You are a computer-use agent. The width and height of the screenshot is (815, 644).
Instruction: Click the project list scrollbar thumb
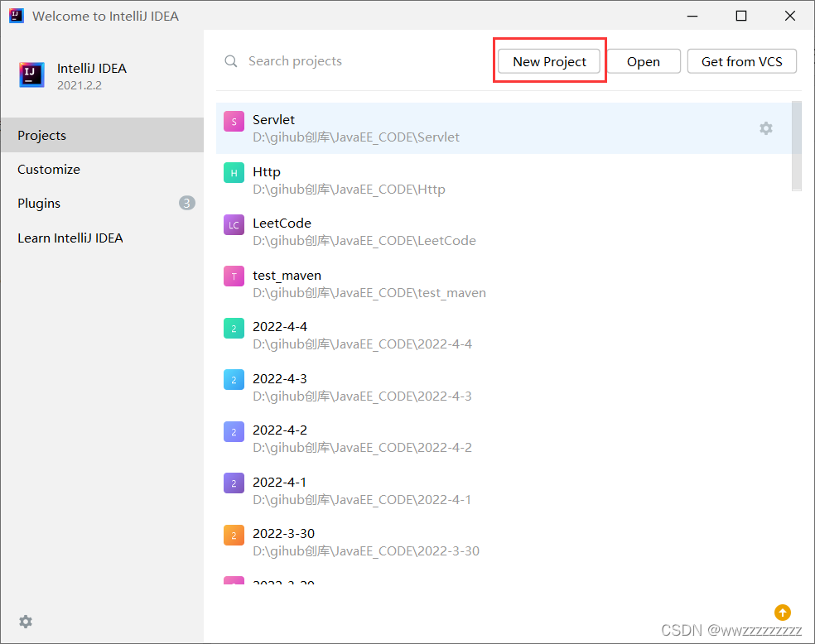click(796, 146)
